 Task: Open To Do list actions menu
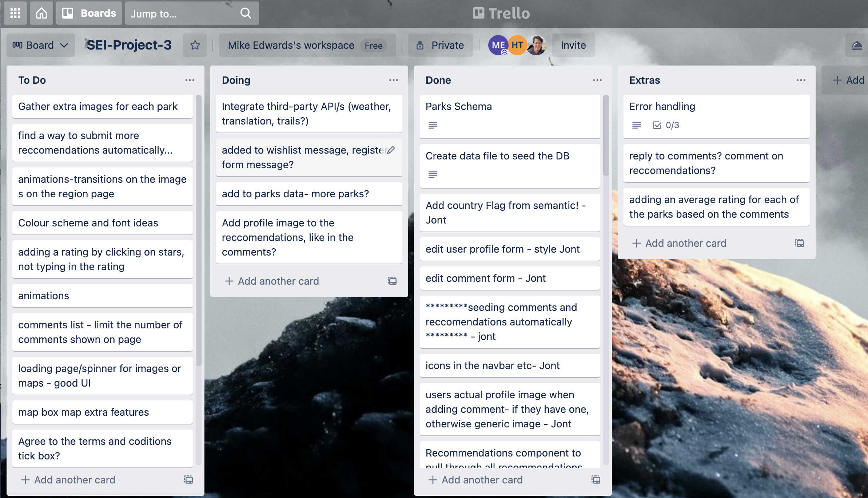coord(190,80)
